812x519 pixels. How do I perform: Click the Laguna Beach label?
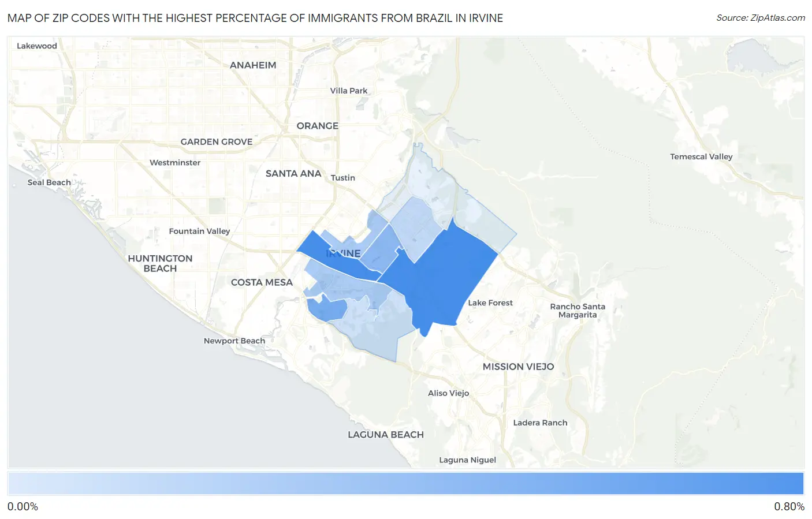386,435
